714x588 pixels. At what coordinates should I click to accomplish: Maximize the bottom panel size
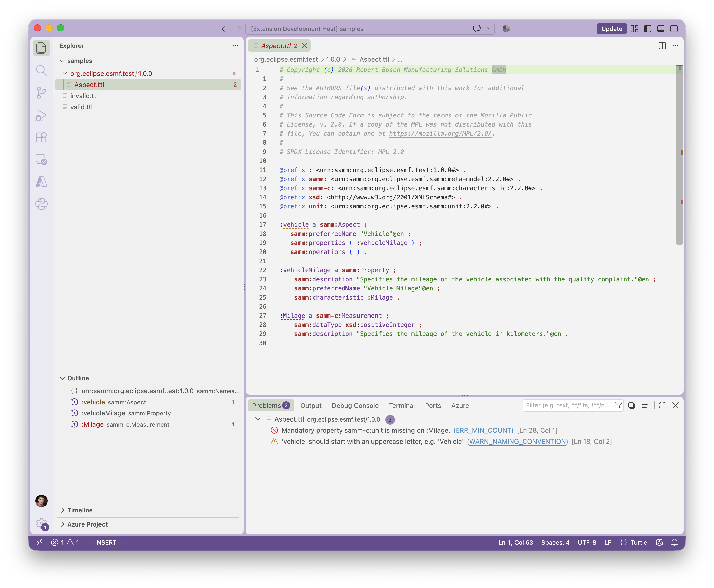click(x=662, y=405)
